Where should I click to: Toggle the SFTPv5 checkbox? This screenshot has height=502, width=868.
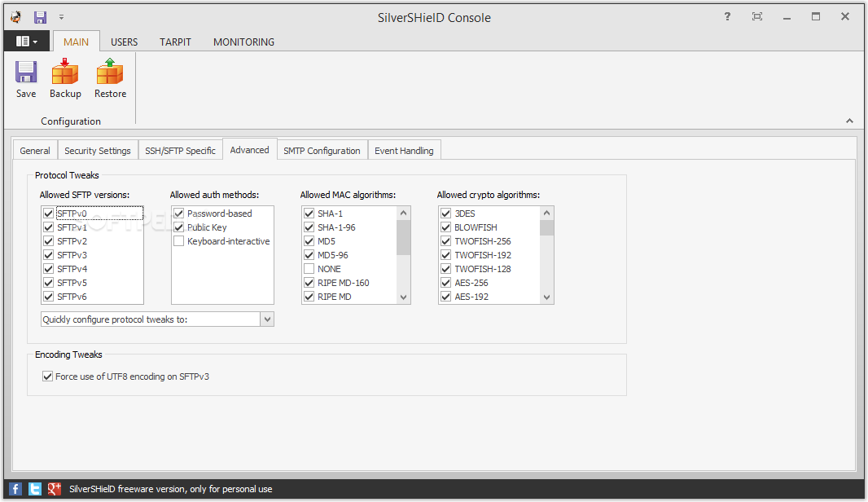[49, 283]
